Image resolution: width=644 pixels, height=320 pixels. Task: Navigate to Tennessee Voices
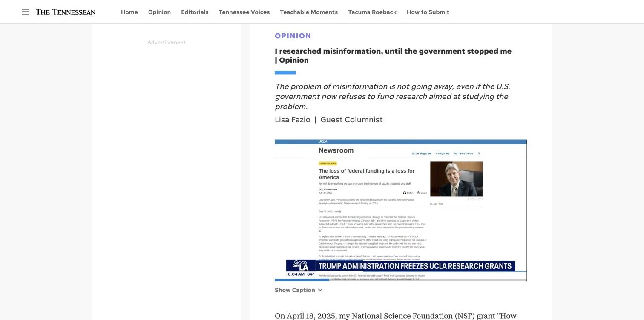click(x=244, y=12)
